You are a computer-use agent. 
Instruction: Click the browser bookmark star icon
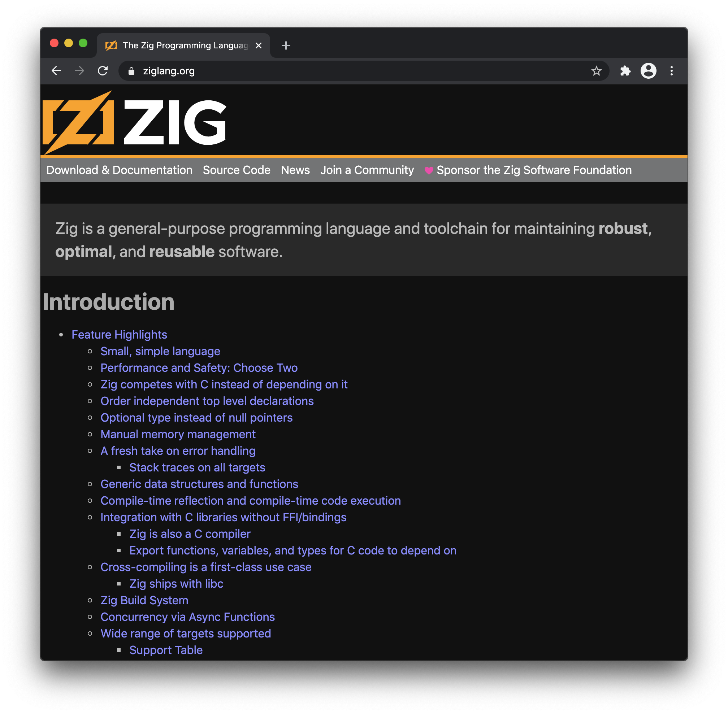pos(598,71)
